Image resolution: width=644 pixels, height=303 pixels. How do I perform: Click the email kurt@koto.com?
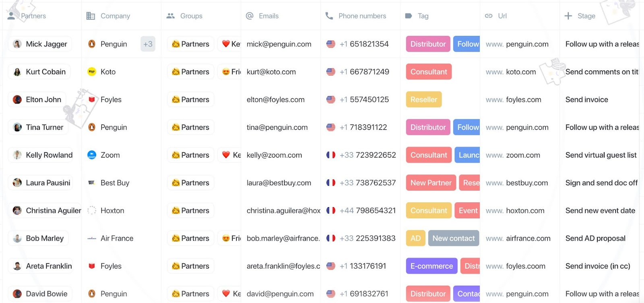271,72
